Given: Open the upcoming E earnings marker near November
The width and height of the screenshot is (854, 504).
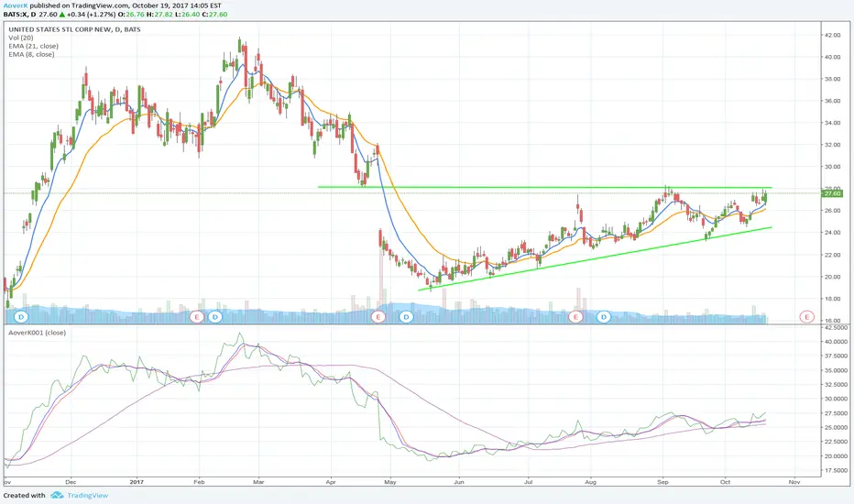Looking at the screenshot, I should 806,316.
